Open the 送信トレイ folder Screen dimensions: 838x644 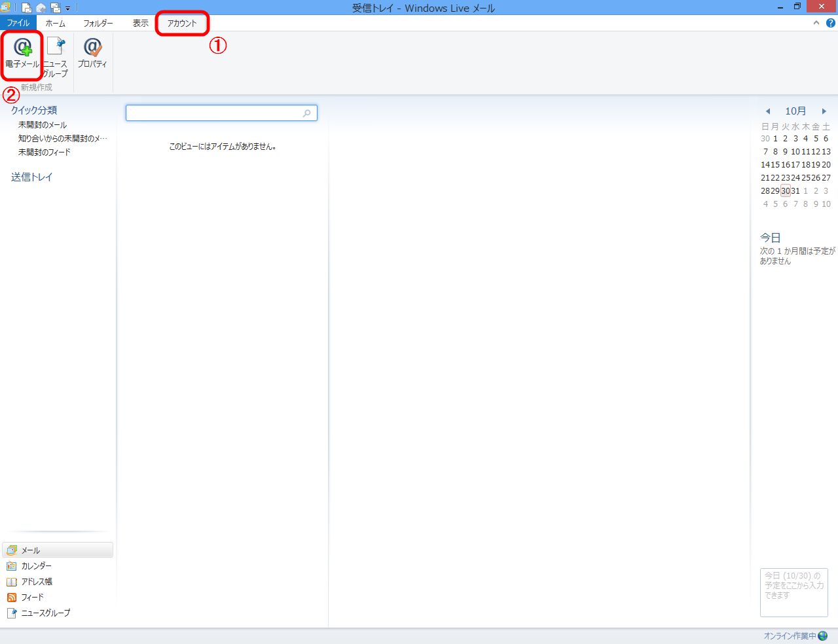point(31,177)
